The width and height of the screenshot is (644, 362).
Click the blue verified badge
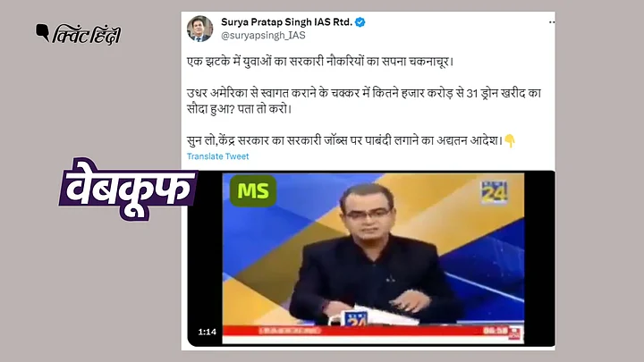[x=360, y=22]
